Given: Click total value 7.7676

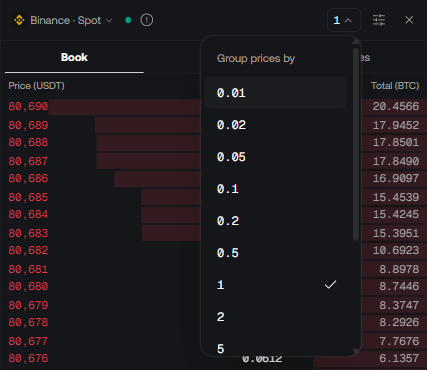Looking at the screenshot, I should (399, 341).
